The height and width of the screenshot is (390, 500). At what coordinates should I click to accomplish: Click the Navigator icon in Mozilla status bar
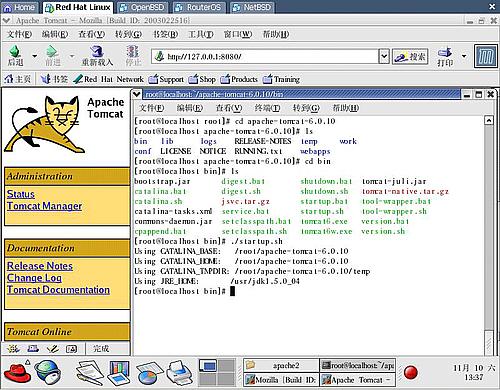pos(13,349)
